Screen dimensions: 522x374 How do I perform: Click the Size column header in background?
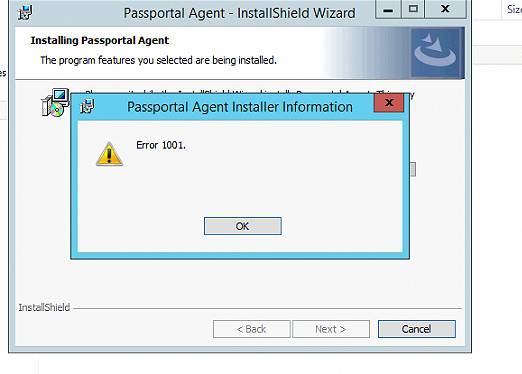click(514, 9)
